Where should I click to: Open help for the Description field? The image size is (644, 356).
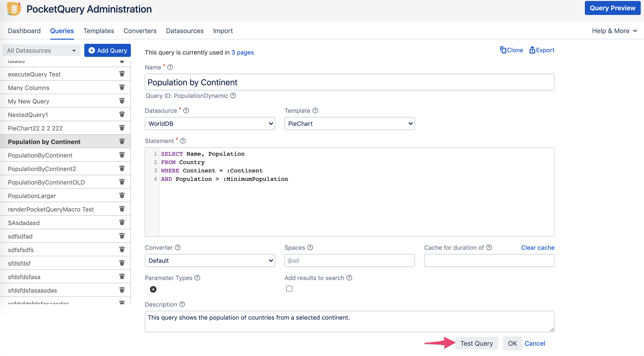182,304
